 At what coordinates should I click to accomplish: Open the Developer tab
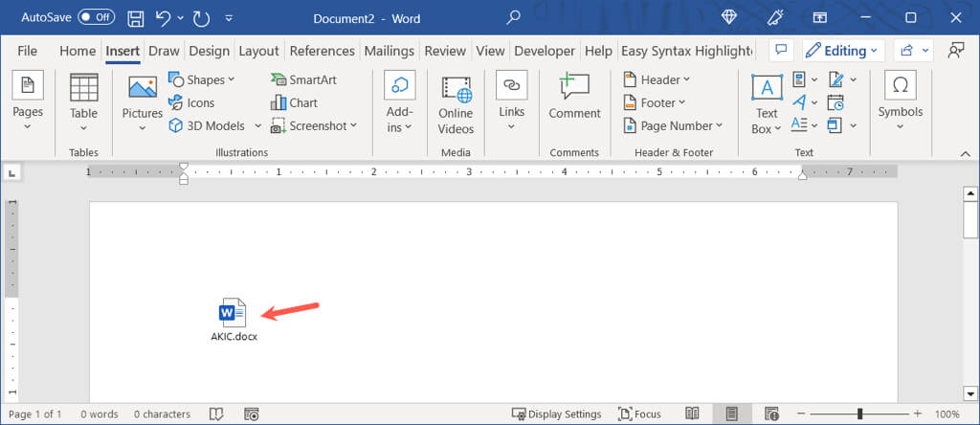click(545, 51)
